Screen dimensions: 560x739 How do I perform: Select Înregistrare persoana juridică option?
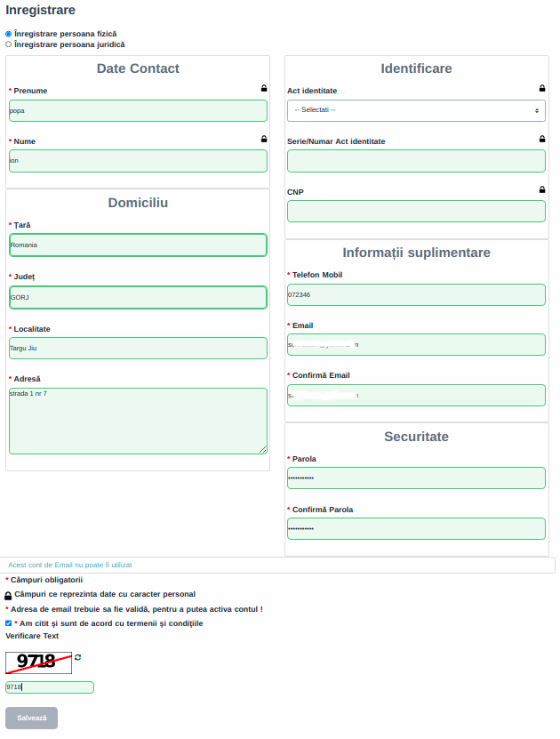9,44
